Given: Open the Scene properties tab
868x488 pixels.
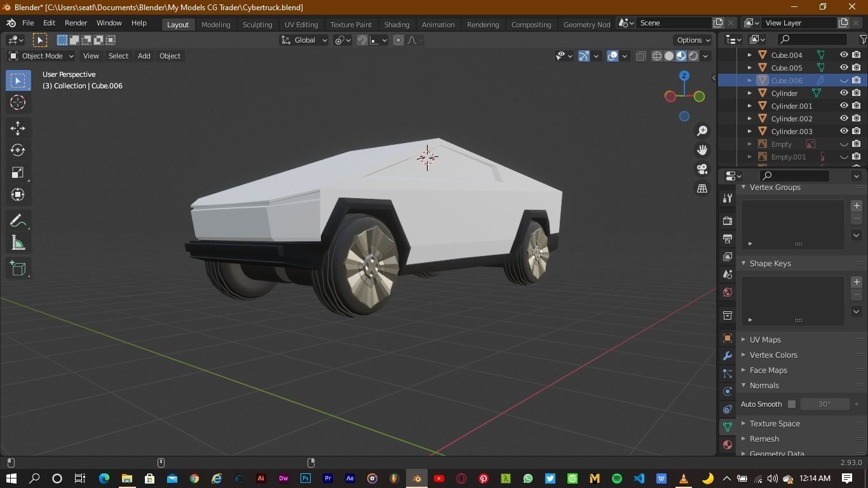Looking at the screenshot, I should 728,274.
